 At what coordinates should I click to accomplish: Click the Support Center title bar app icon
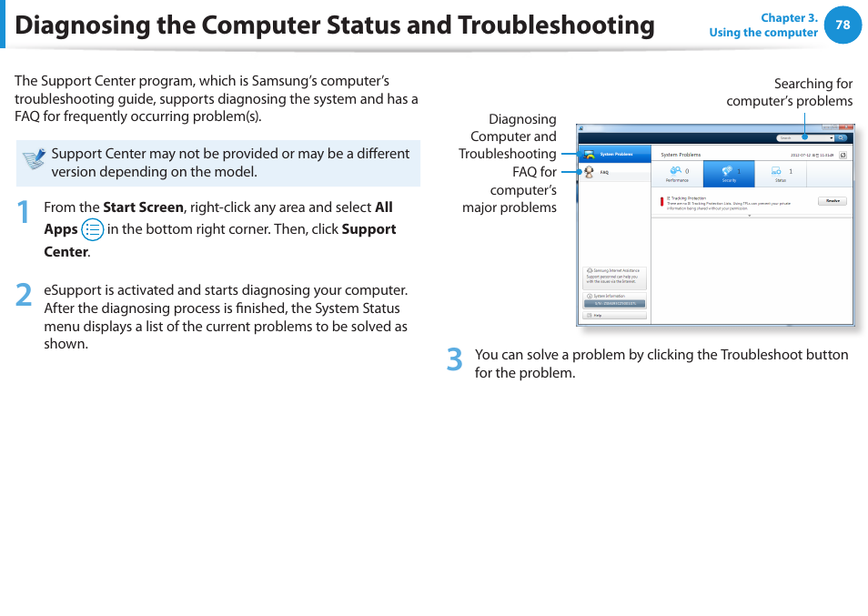coord(581,128)
